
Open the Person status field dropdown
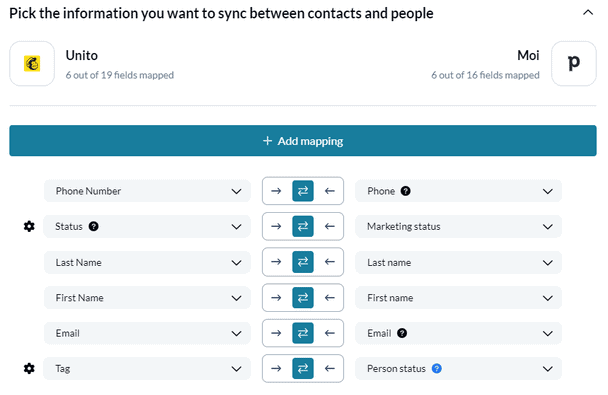click(x=458, y=369)
